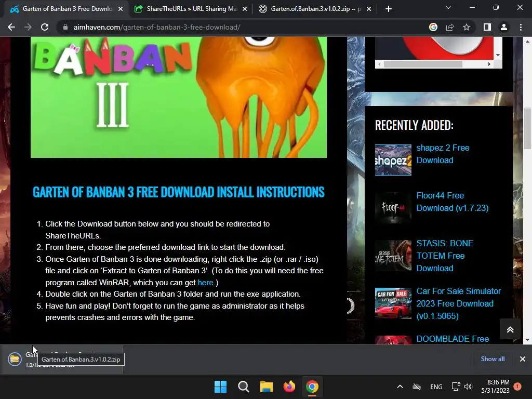The width and height of the screenshot is (532, 399).
Task: Switch the ENG input language
Action: (436, 387)
